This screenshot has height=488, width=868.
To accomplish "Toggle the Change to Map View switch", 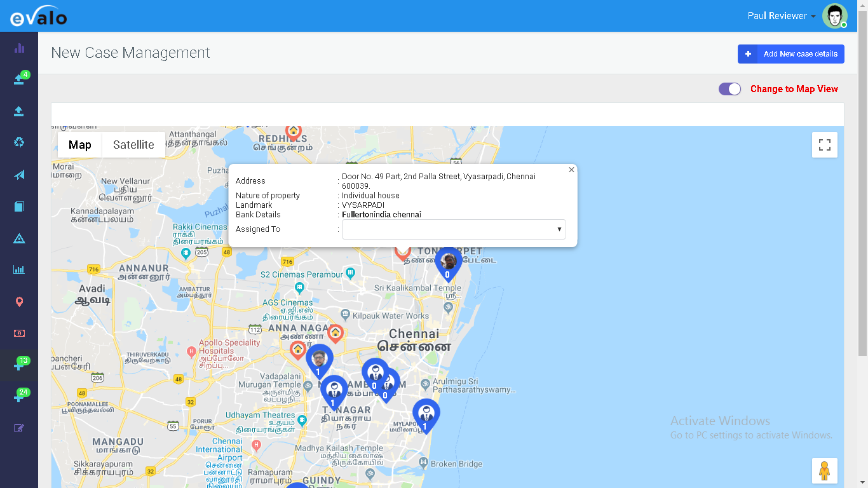I will click(729, 89).
